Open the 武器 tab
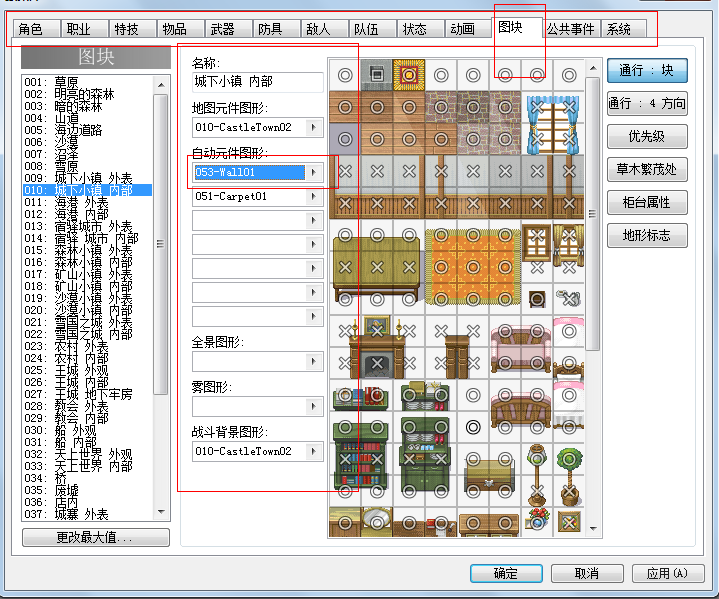The width and height of the screenshot is (719, 599). point(228,29)
